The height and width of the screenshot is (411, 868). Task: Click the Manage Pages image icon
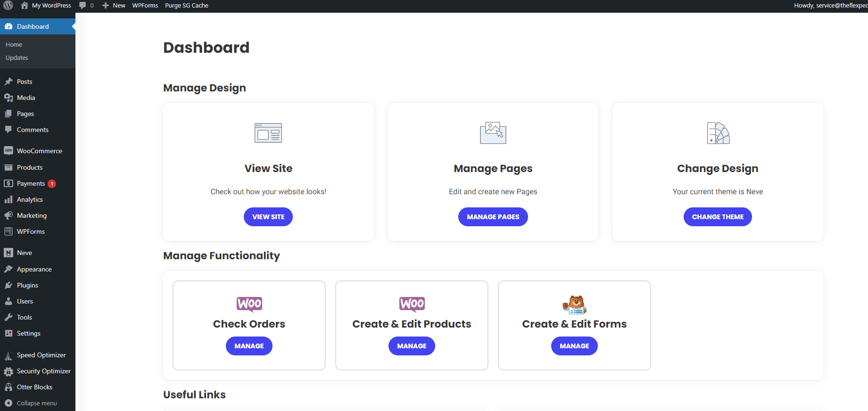pos(493,133)
